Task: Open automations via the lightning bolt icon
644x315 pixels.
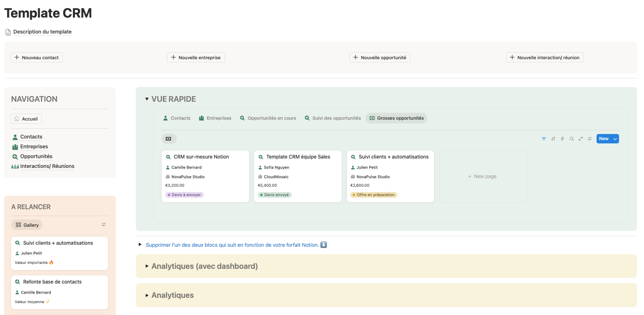Action: tap(562, 139)
